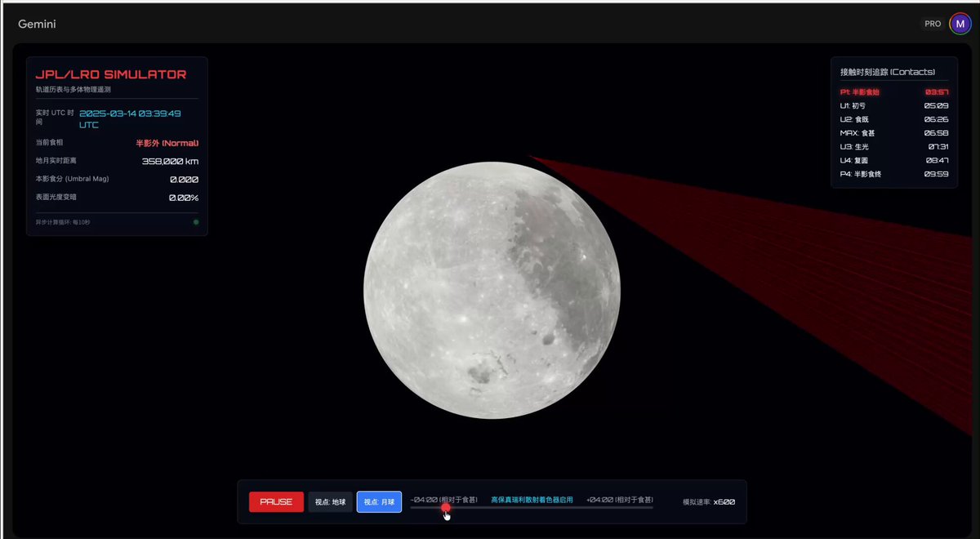The width and height of the screenshot is (980, 539).
Task: Select the P1: 半影食始 contact row
Action: coord(893,92)
